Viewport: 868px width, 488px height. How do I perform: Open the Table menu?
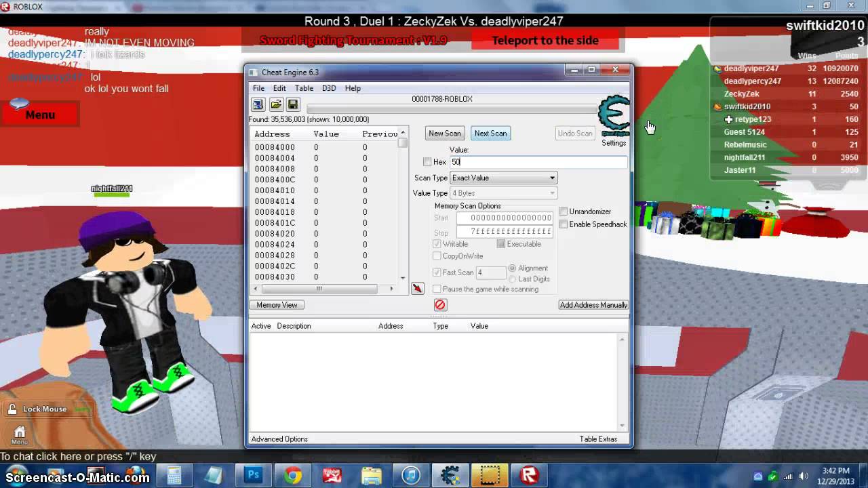coord(304,88)
